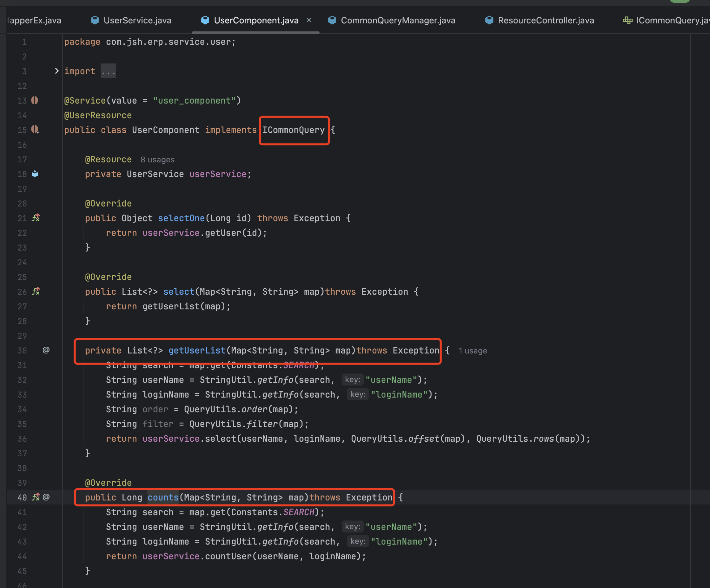This screenshot has width=710, height=588.
Task: Click the @ gutter icon on line 40
Action: tap(46, 497)
